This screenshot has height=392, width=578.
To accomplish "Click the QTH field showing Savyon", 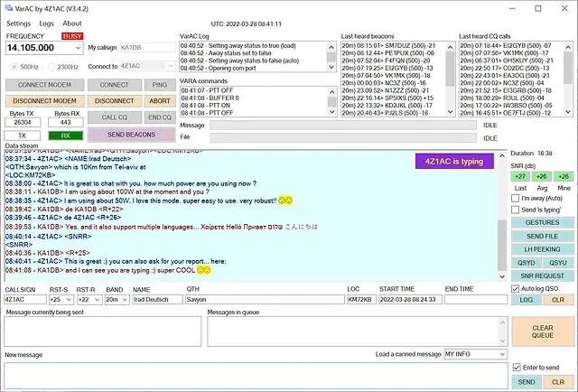I will point(265,300).
